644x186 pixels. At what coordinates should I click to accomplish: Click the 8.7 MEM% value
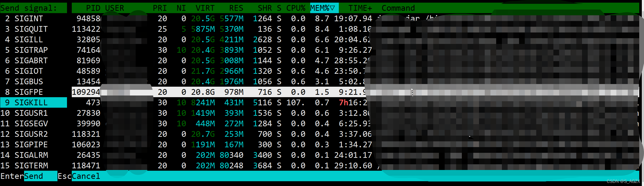[322, 19]
